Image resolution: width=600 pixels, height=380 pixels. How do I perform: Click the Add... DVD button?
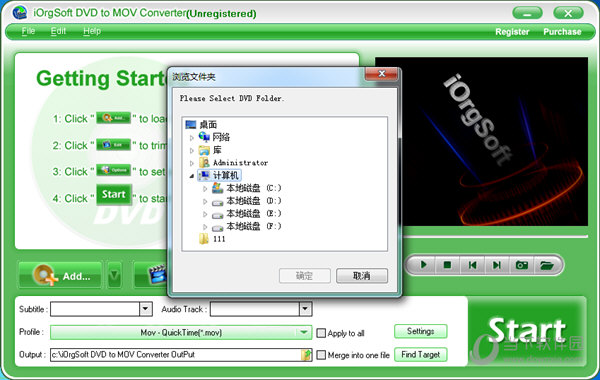tap(60, 275)
